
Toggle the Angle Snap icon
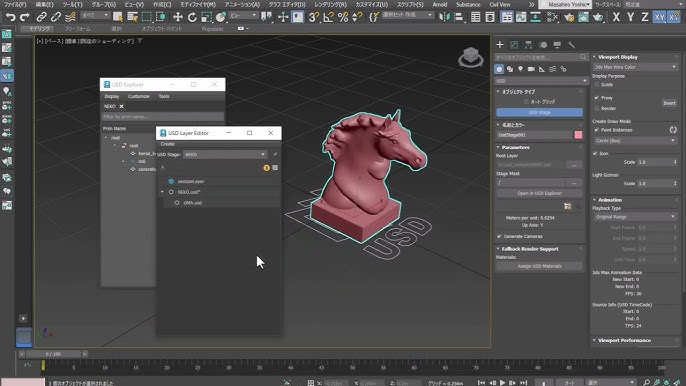pos(328,17)
